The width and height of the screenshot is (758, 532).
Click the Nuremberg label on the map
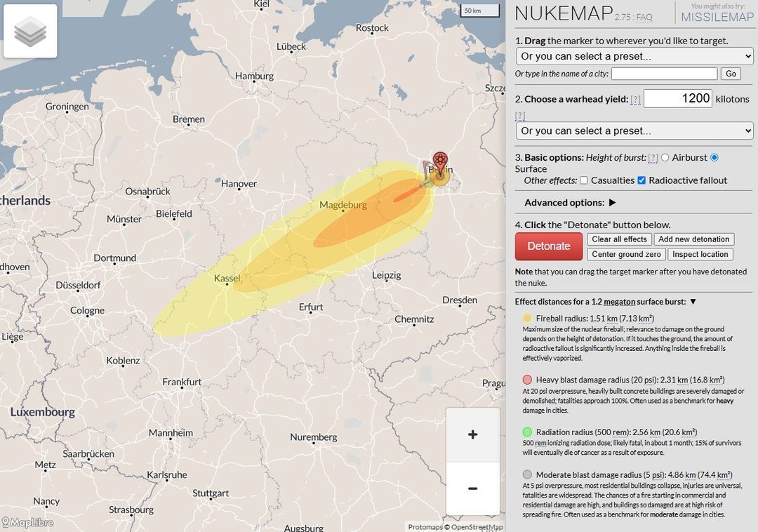314,437
